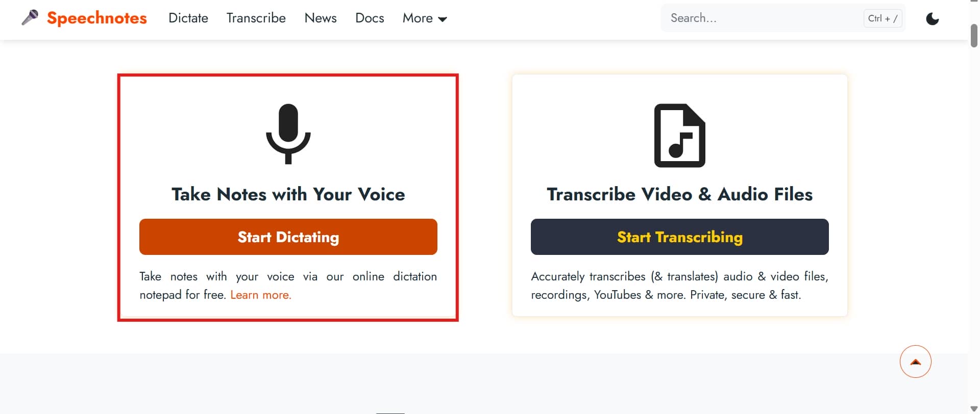
Task: Click the Start Dictating button
Action: pos(288,237)
